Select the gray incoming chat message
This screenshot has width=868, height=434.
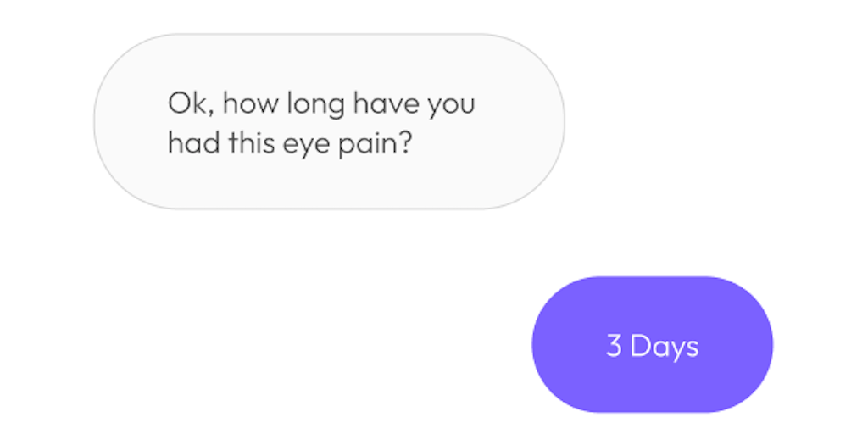tap(329, 122)
